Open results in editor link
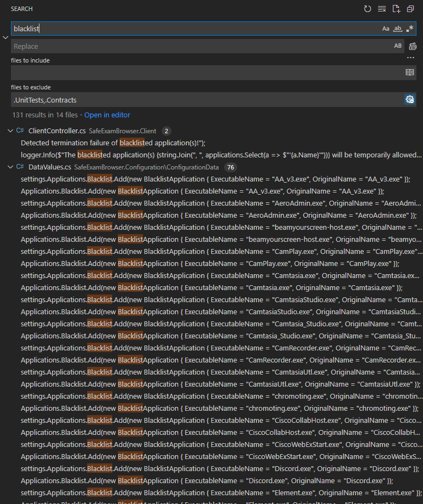 (x=107, y=115)
